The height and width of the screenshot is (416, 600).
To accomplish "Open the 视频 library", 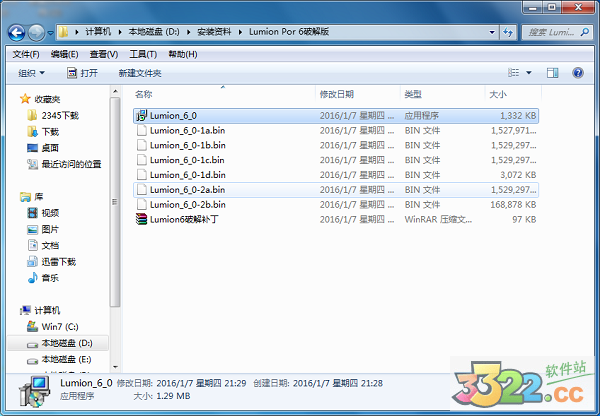I will tap(43, 213).
